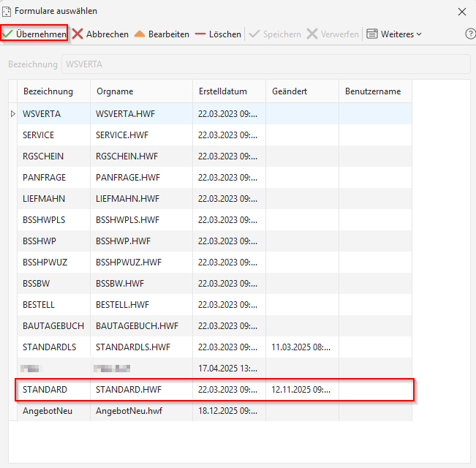Click the green Übernehmen checkmark icon
Screen dimensions: 476x468
click(7, 34)
